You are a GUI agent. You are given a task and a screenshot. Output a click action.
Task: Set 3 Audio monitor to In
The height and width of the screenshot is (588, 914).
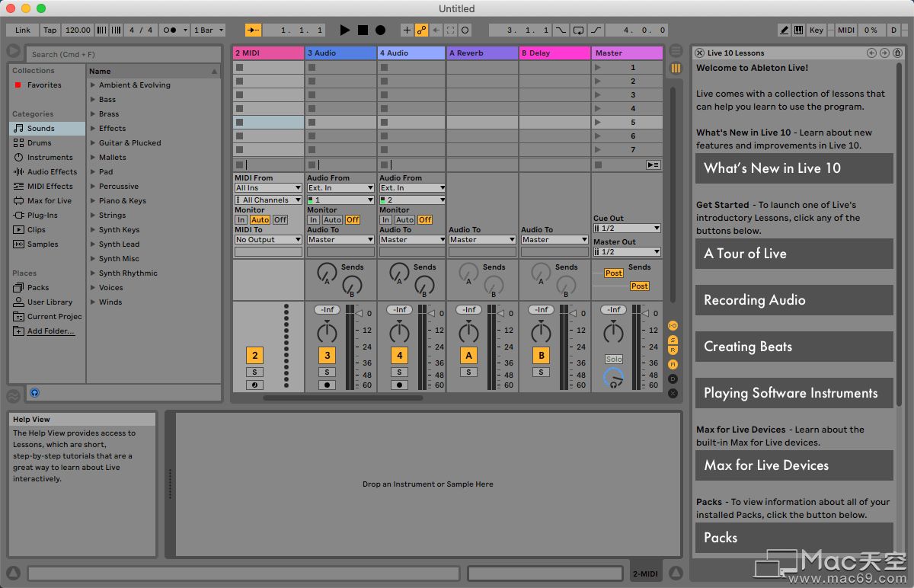point(313,219)
